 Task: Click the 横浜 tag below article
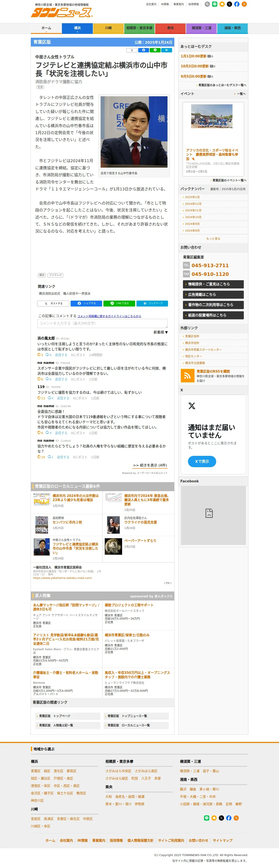[42, 275]
